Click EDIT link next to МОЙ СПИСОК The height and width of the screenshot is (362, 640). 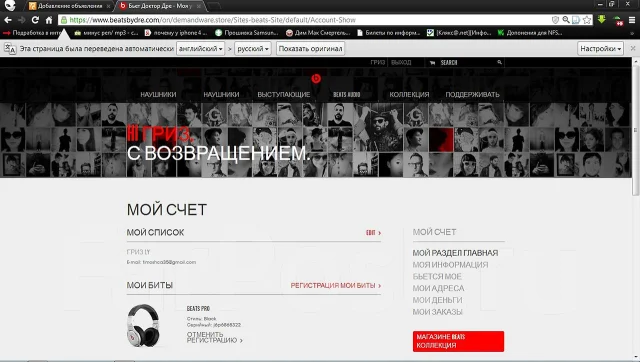[373, 233]
